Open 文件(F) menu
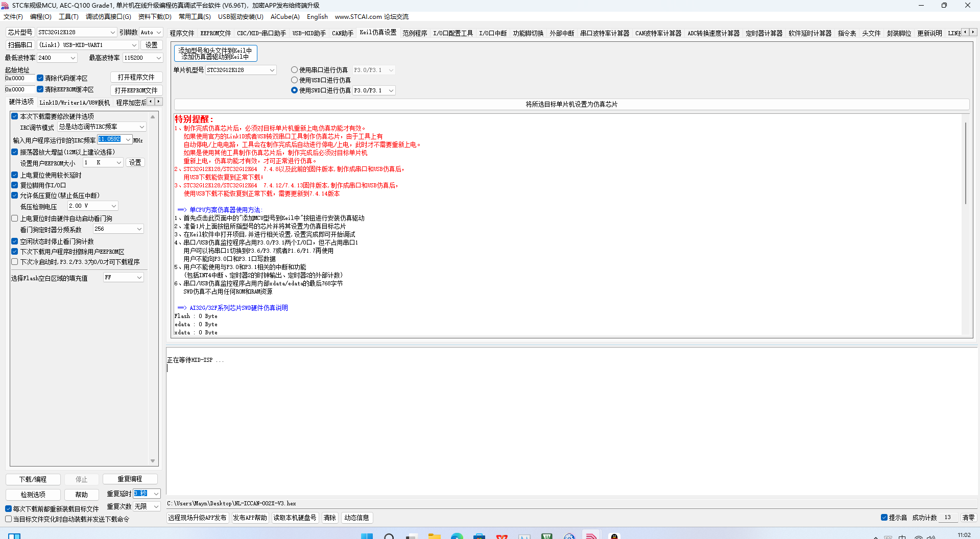The width and height of the screenshot is (980, 539). (x=13, y=17)
